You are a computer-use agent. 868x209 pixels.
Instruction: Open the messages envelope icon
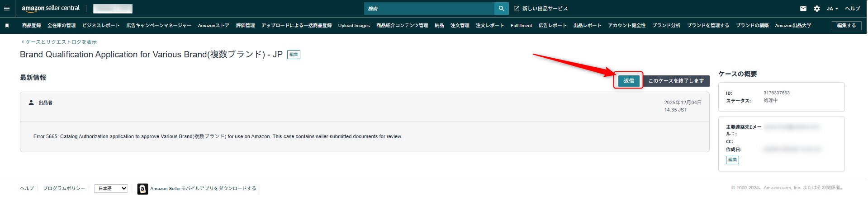[x=803, y=9]
